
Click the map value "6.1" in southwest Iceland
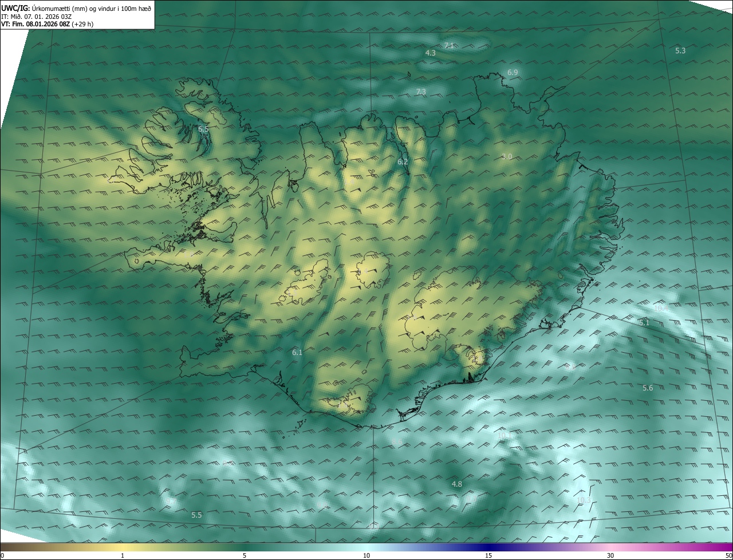point(297,353)
